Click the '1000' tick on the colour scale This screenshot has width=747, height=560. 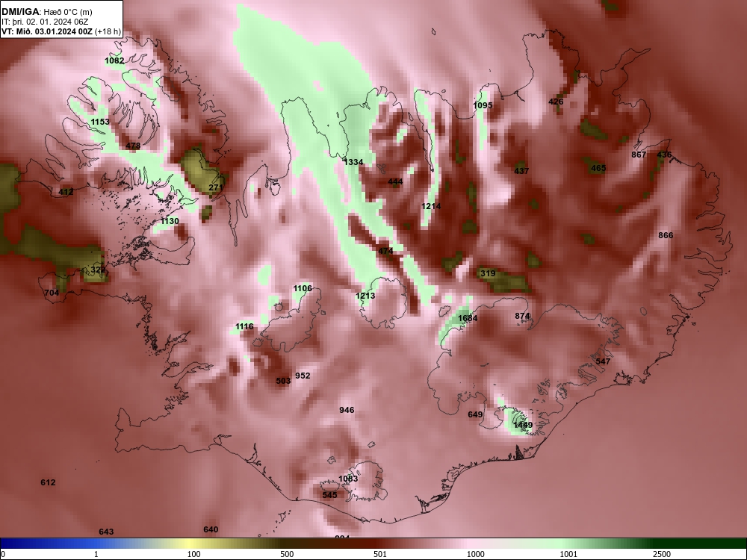(475, 554)
